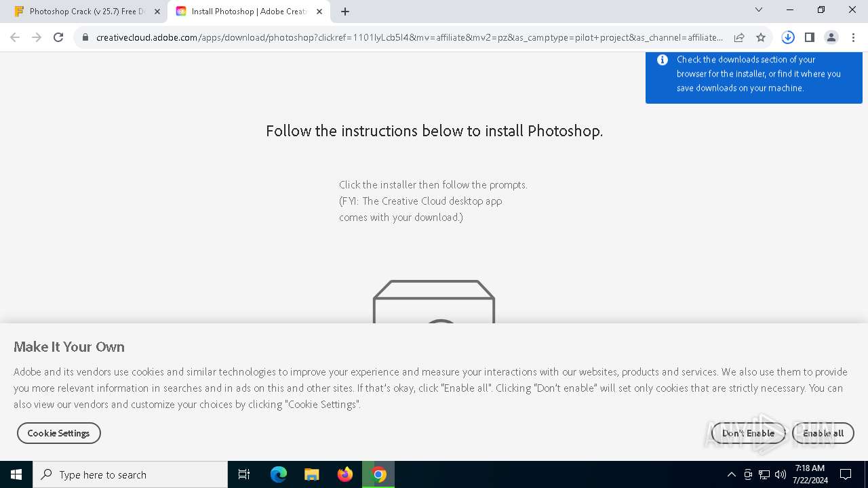868x488 pixels.
Task: Click the taskbar search box
Action: (x=130, y=474)
